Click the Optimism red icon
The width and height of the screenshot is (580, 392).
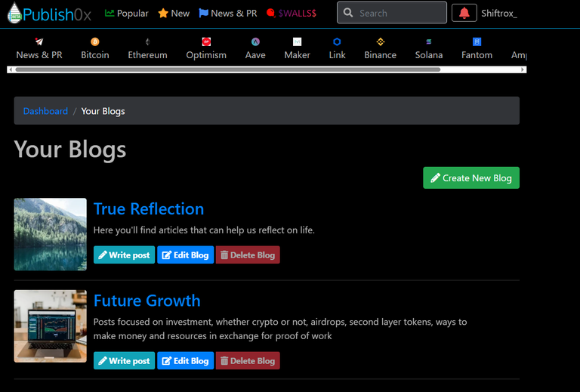pyautogui.click(x=206, y=42)
